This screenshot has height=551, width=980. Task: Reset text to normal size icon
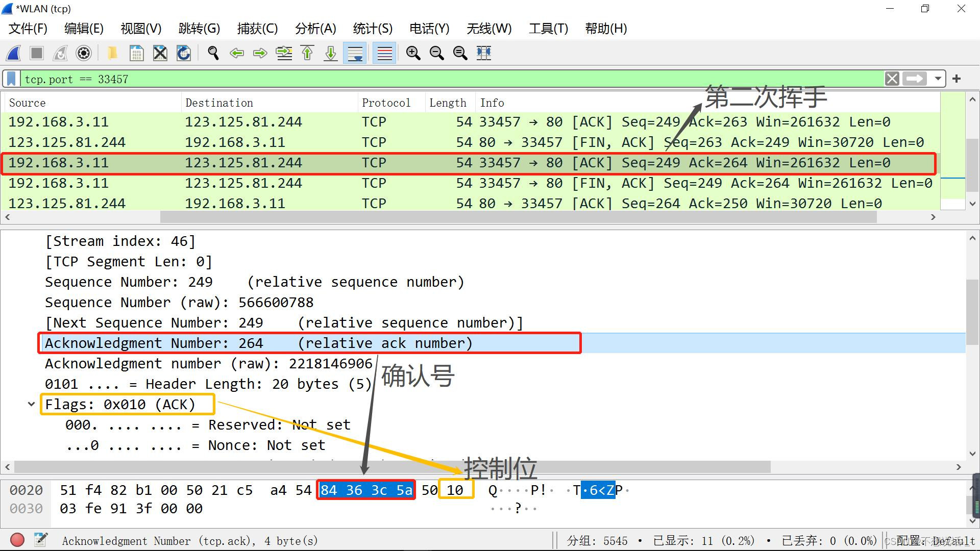(x=460, y=53)
